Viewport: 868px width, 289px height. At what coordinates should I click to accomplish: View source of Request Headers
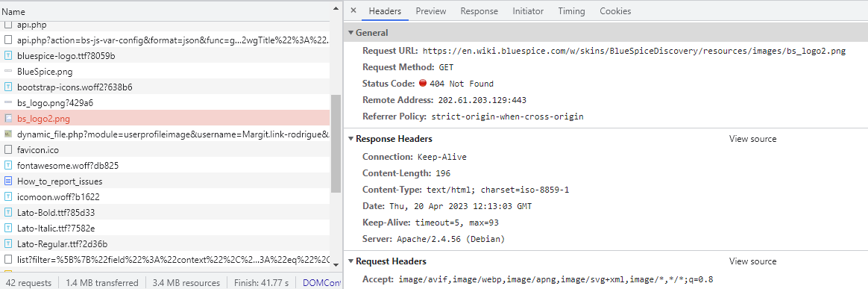pyautogui.click(x=753, y=261)
